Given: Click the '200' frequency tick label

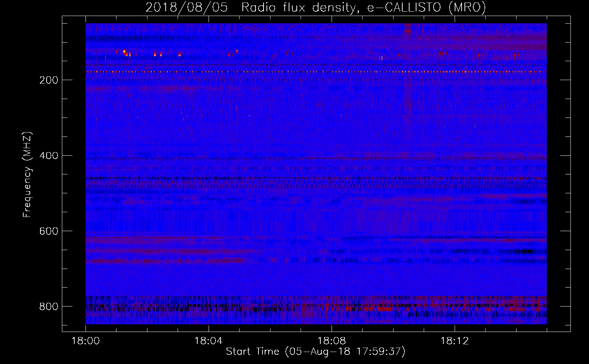Looking at the screenshot, I should point(49,80).
